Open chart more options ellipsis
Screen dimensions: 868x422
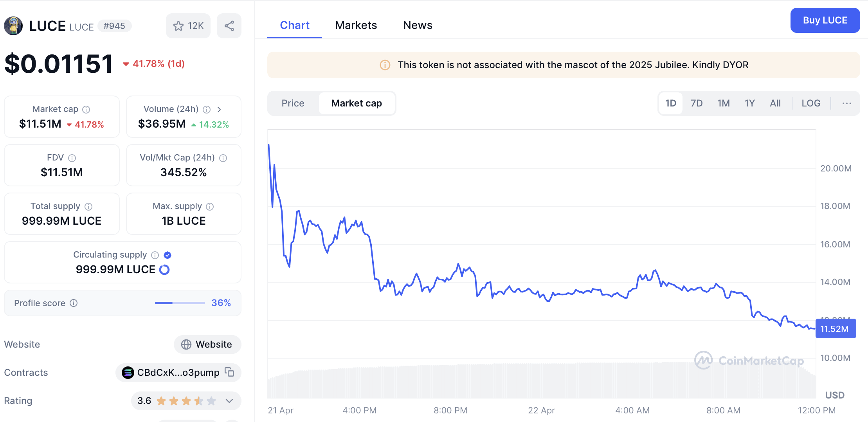coord(847,103)
